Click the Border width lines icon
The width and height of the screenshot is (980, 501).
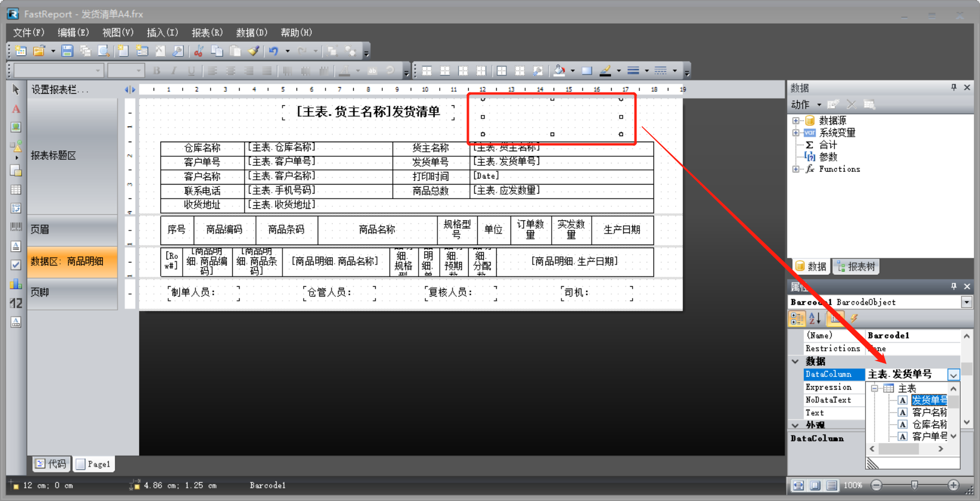coord(633,71)
